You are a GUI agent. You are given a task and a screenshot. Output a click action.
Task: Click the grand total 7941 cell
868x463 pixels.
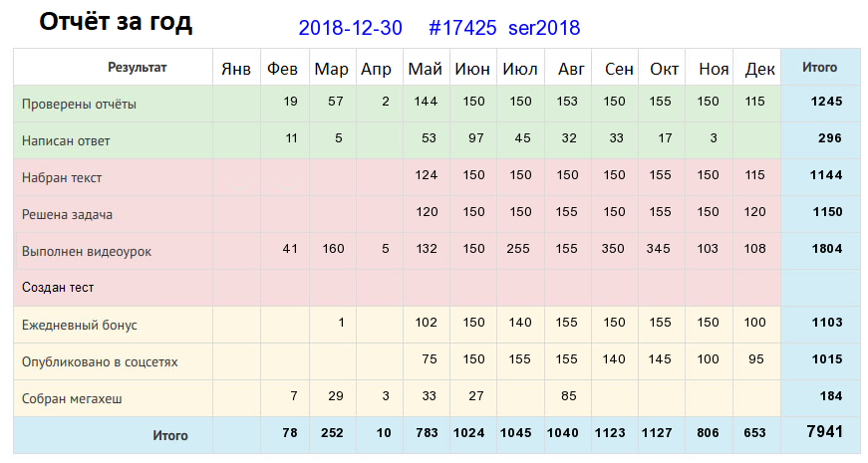point(824,431)
